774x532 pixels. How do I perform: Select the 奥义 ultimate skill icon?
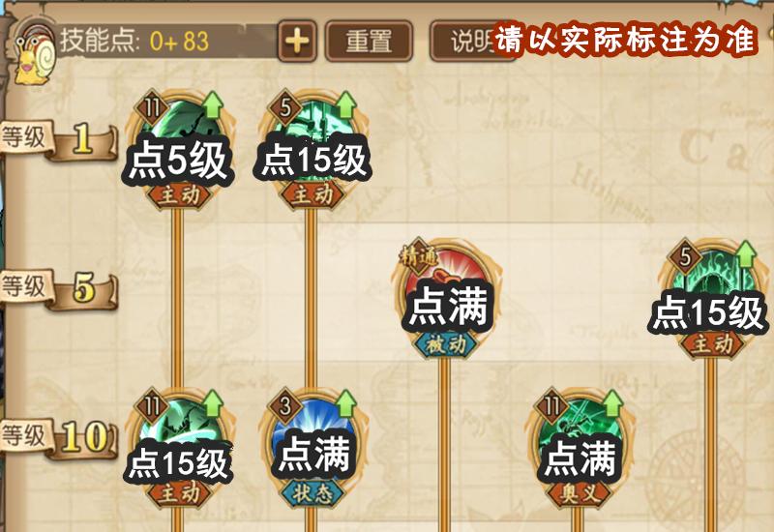point(578,448)
